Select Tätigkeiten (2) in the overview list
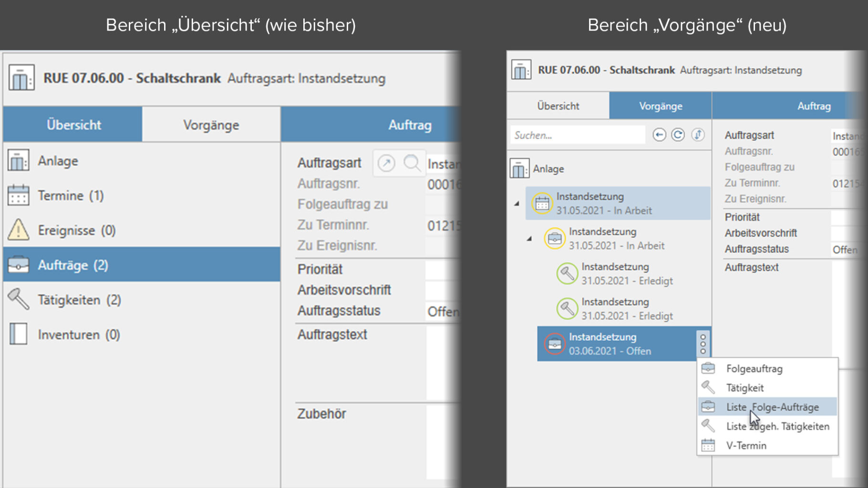This screenshot has height=488, width=868. click(x=79, y=300)
